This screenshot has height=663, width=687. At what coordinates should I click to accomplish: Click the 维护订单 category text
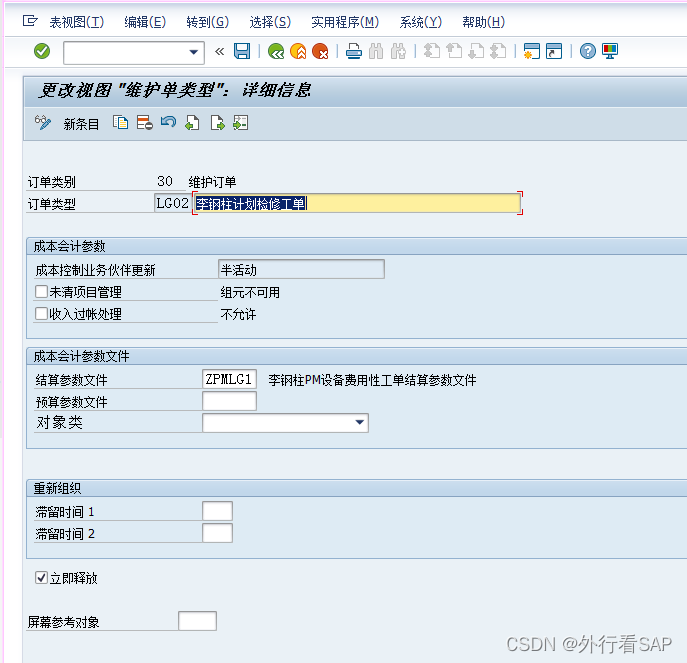click(x=212, y=182)
